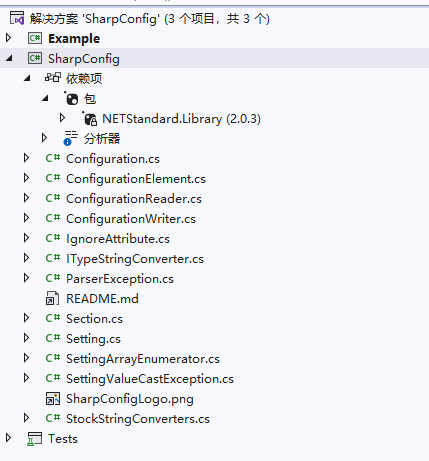Expand the Tests project node

point(9,438)
